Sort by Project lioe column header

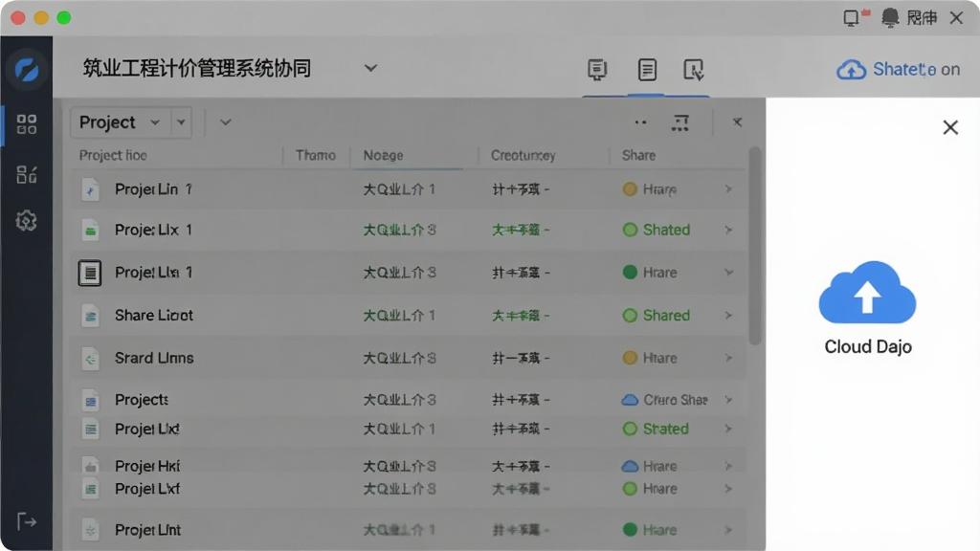tap(113, 156)
